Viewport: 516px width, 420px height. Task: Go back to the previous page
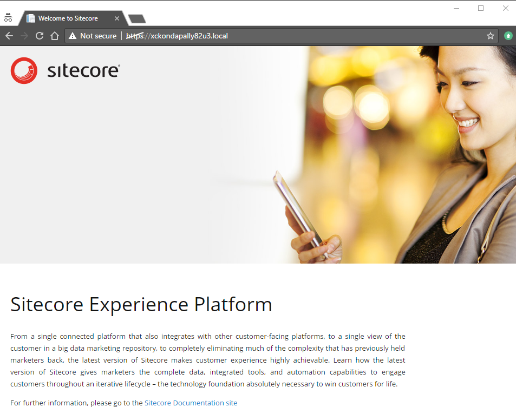click(9, 36)
